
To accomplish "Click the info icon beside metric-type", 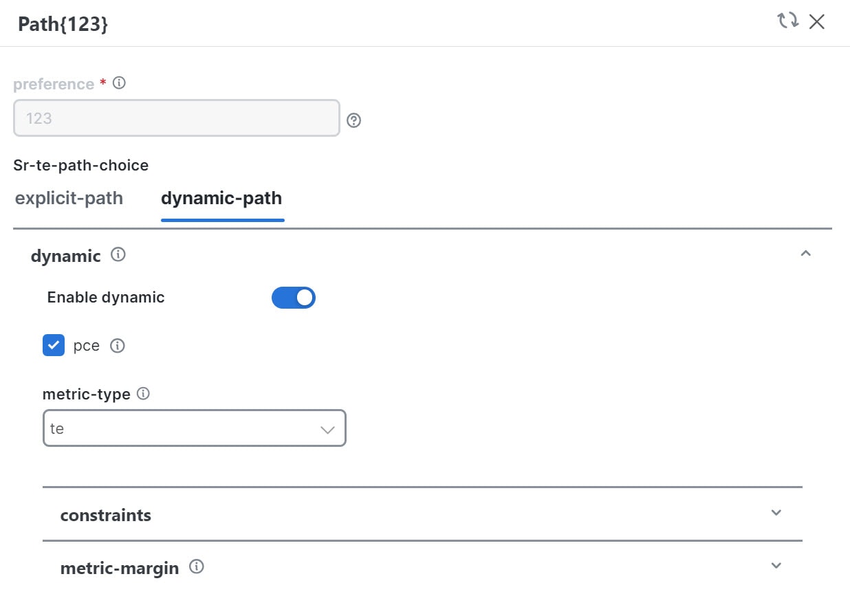I will [x=142, y=393].
